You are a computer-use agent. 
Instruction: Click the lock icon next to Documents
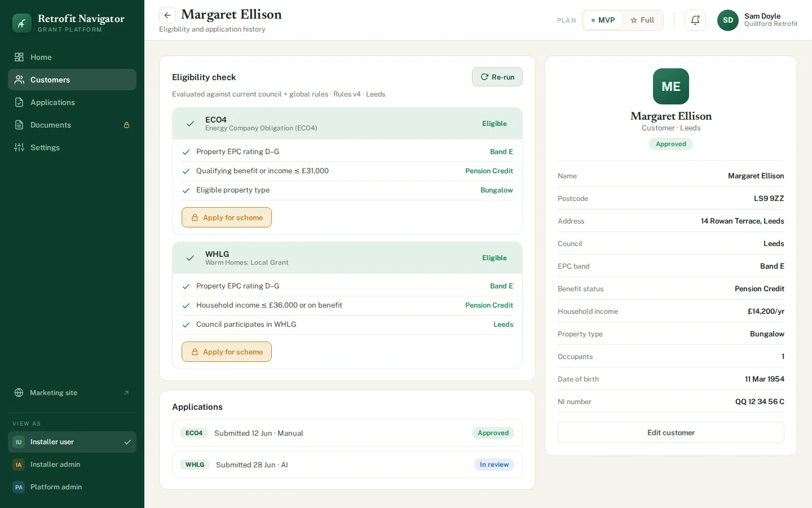point(127,125)
